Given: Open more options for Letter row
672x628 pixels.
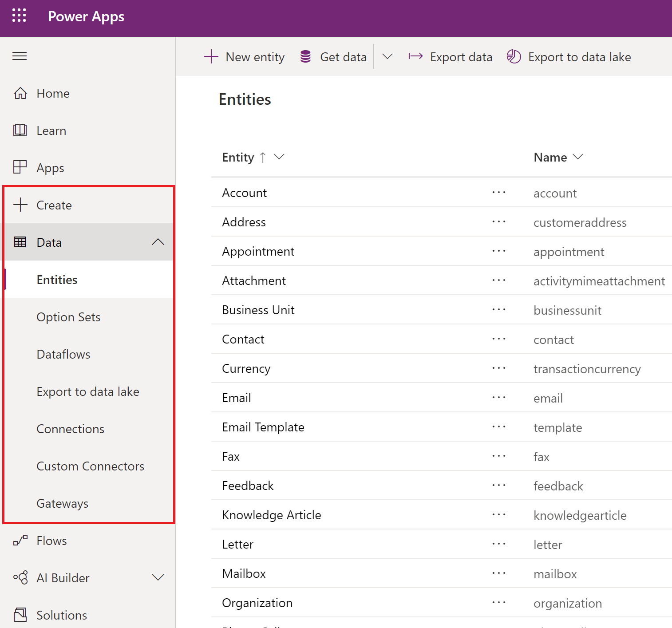Looking at the screenshot, I should [x=499, y=544].
